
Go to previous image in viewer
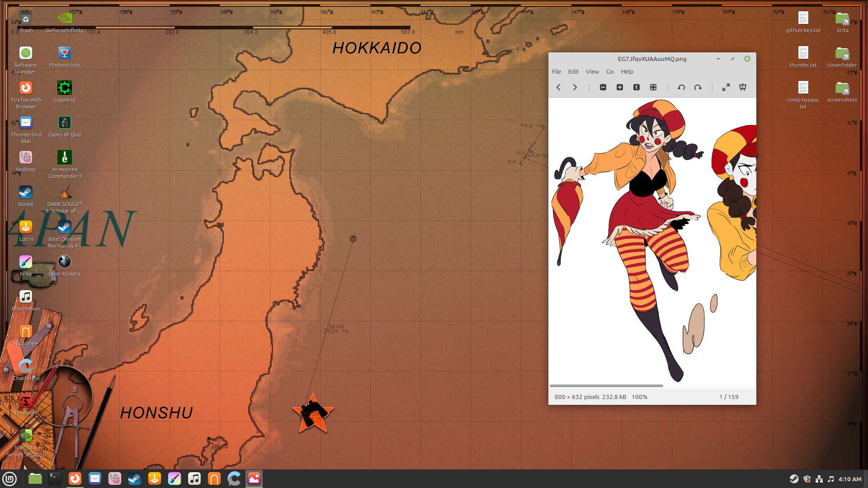(x=558, y=87)
